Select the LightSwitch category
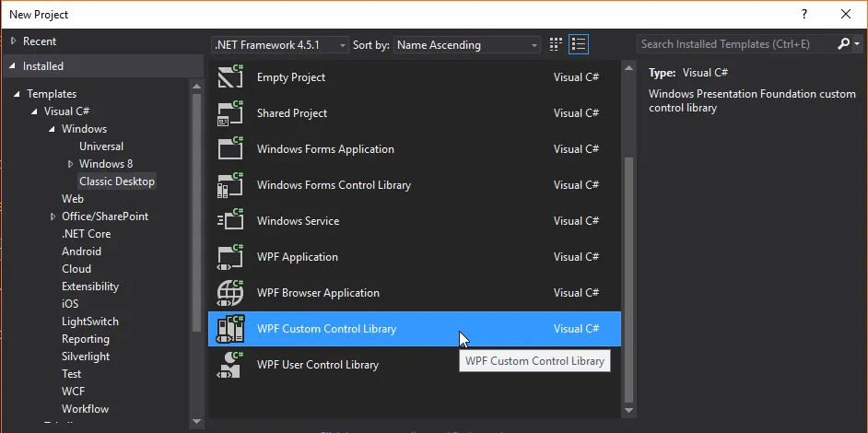Screen dimensions: 868x433 [x=90, y=322]
